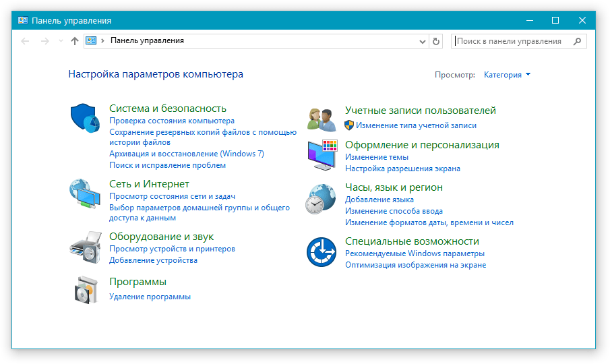Open the Категория view-by dropdown
This screenshot has height=364, width=610.
click(507, 75)
